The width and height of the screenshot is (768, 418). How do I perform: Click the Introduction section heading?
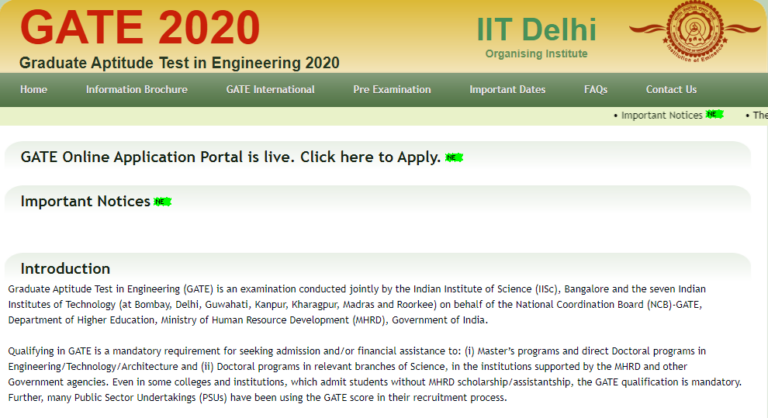[65, 268]
